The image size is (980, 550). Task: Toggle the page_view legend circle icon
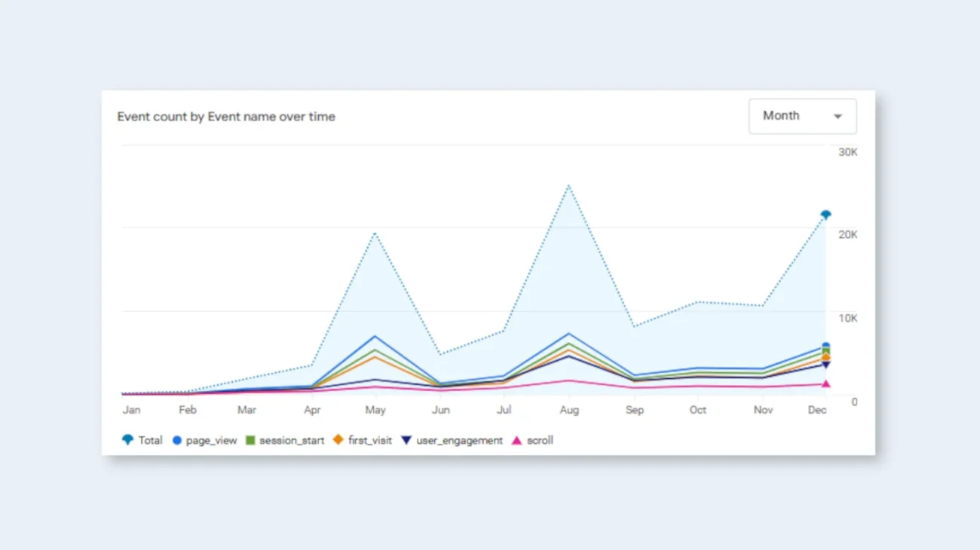(177, 440)
